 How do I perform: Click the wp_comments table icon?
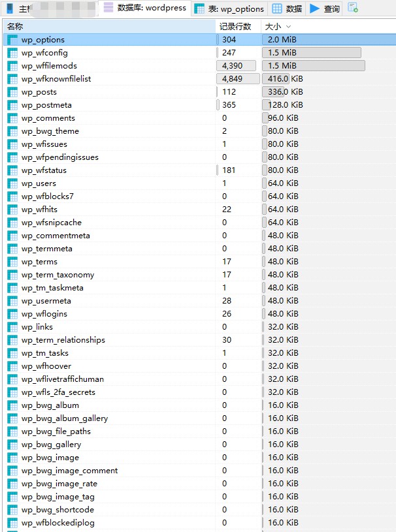pyautogui.click(x=12, y=118)
